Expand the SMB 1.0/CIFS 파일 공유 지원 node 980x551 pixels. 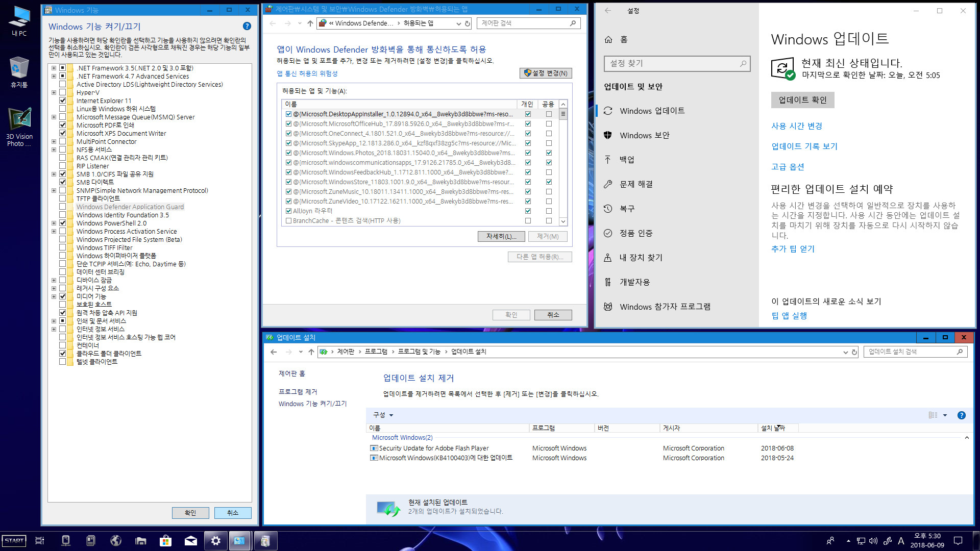(54, 174)
